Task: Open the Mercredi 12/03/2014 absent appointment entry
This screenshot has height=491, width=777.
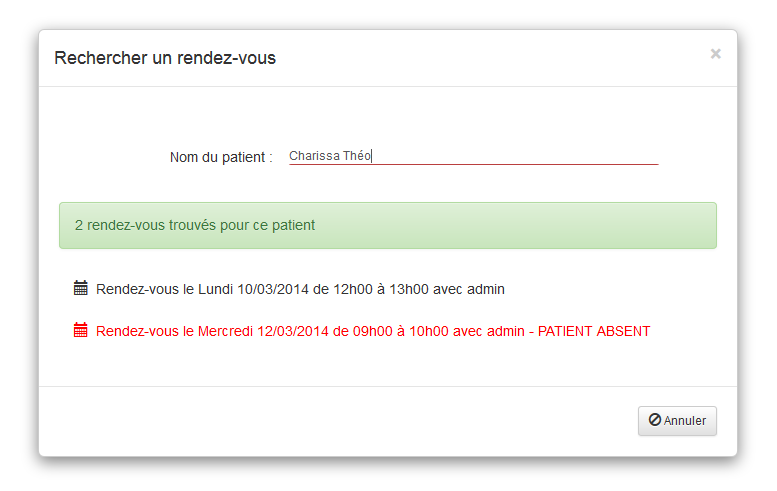Action: pyautogui.click(x=362, y=331)
